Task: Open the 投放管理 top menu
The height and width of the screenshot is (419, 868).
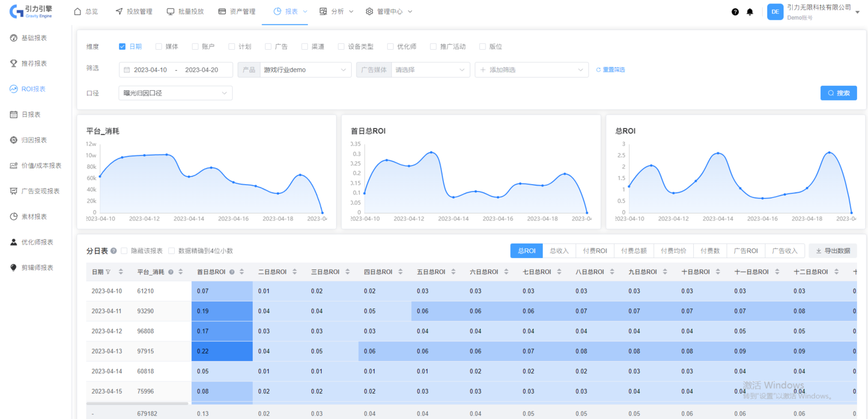Action: (x=134, y=12)
